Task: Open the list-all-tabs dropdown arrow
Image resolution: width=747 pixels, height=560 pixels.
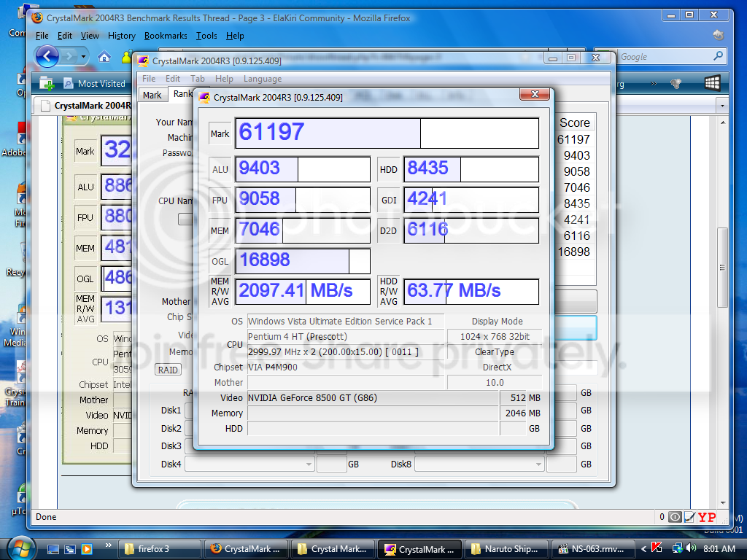Action: pyautogui.click(x=723, y=105)
